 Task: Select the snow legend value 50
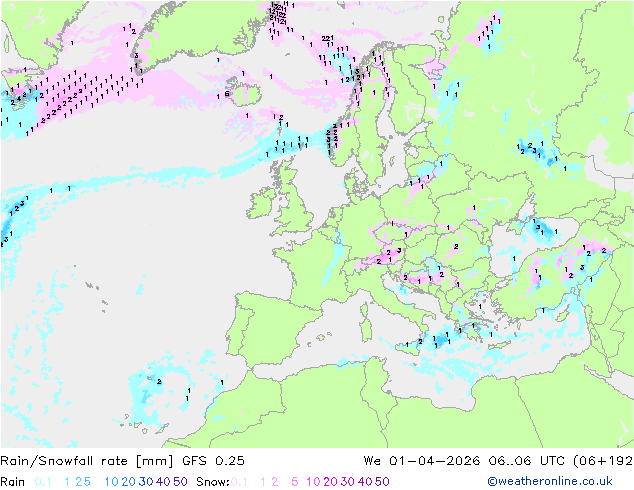382,482
